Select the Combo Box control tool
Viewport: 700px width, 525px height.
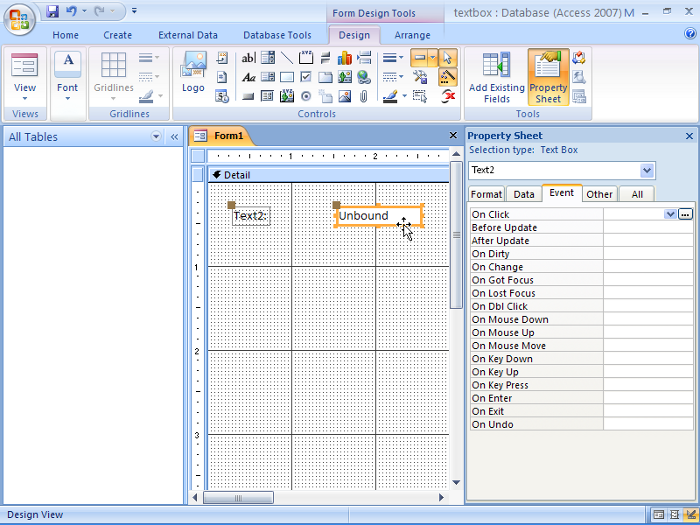pyautogui.click(x=268, y=58)
